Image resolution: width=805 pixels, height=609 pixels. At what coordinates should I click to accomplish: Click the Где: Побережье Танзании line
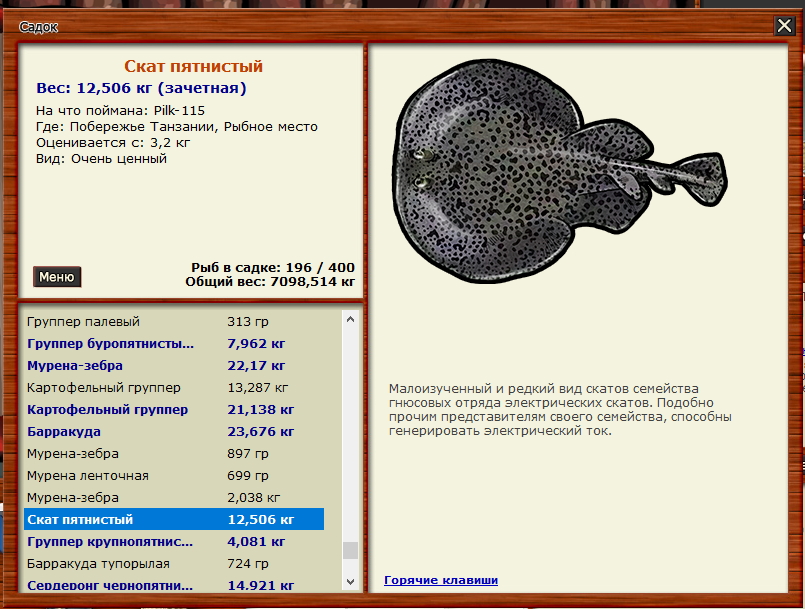(177, 127)
